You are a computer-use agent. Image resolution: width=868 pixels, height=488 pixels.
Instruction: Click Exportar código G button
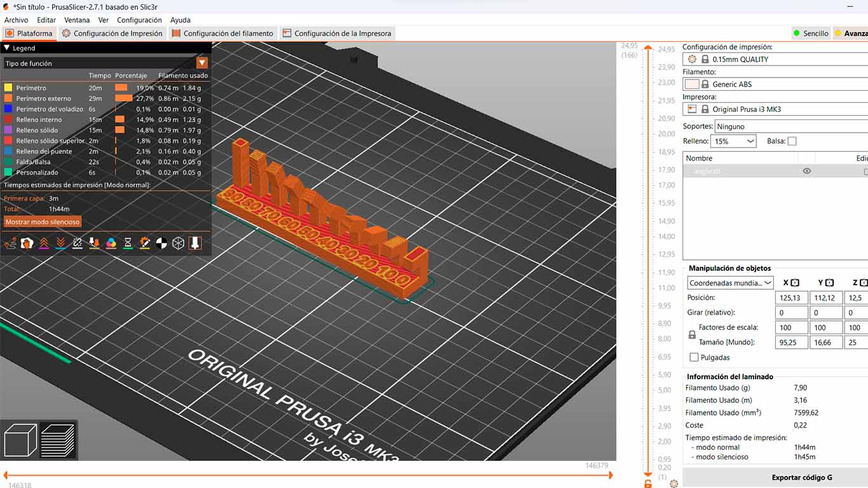[x=775, y=477]
